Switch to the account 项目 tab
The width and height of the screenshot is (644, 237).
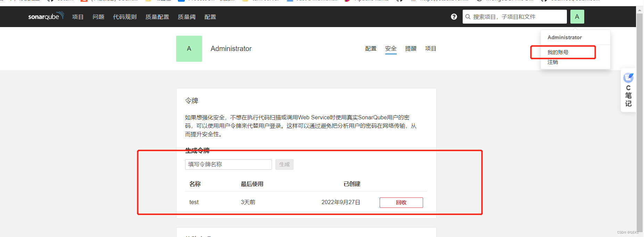431,49
